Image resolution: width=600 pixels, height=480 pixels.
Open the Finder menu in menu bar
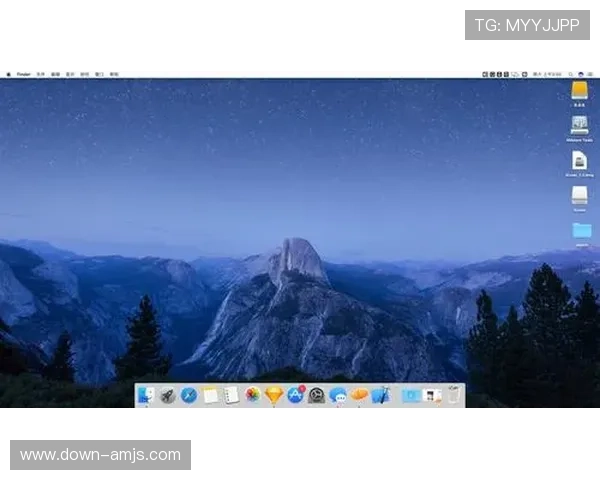click(23, 74)
